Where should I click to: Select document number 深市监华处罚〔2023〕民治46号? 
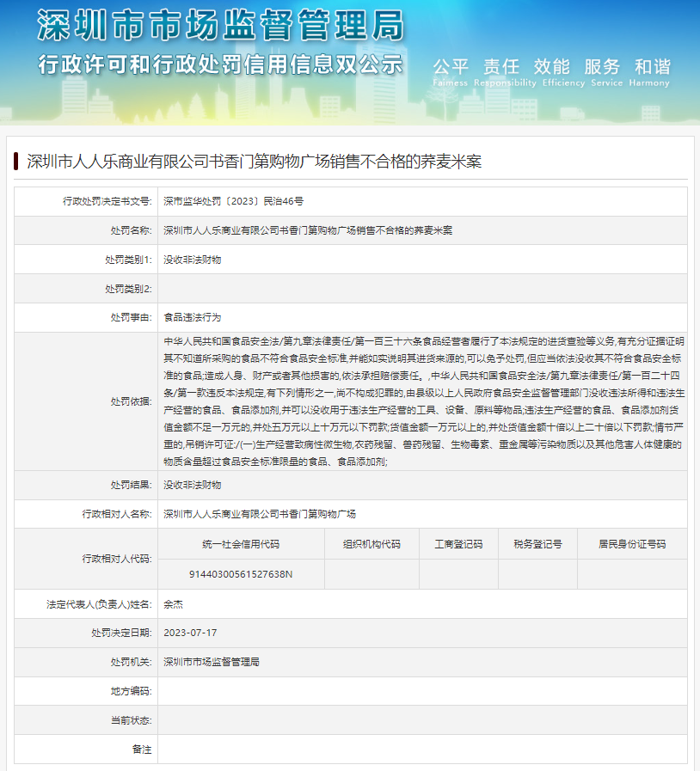(233, 201)
